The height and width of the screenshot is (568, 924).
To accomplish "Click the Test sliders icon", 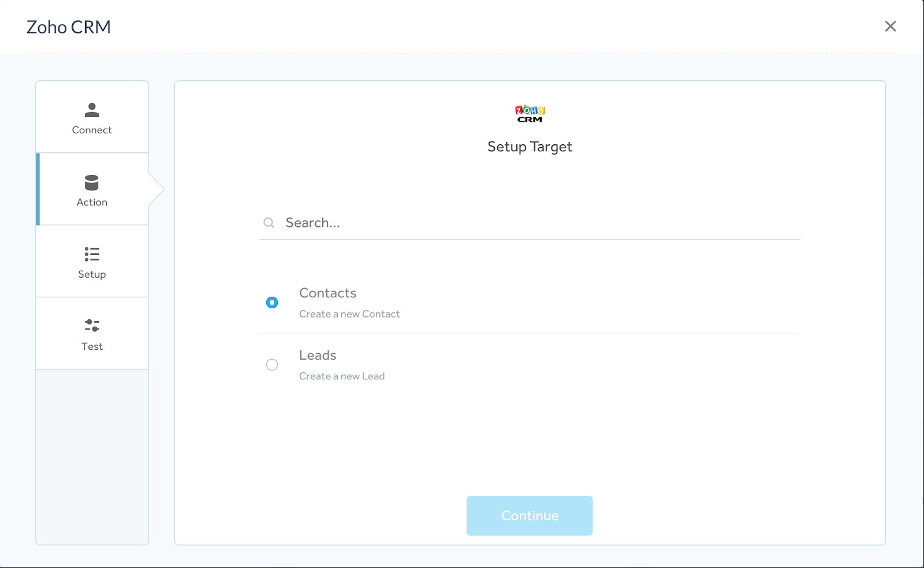I will (92, 326).
